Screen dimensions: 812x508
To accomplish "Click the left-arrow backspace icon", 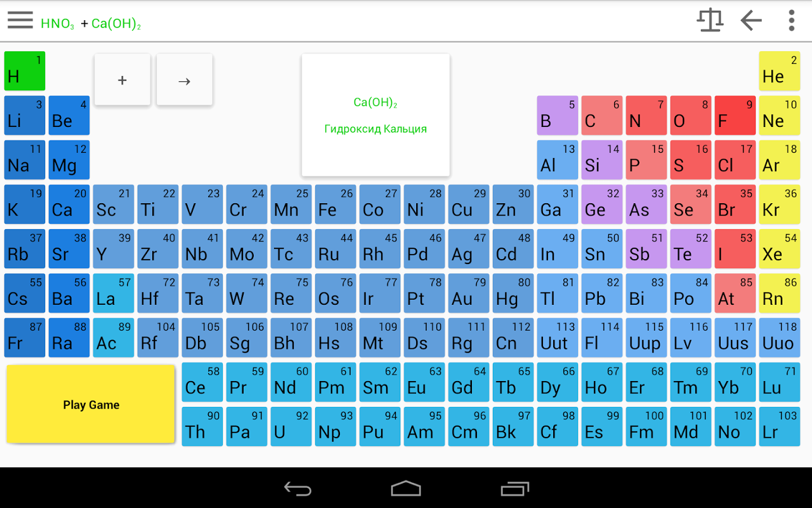I will coord(751,20).
